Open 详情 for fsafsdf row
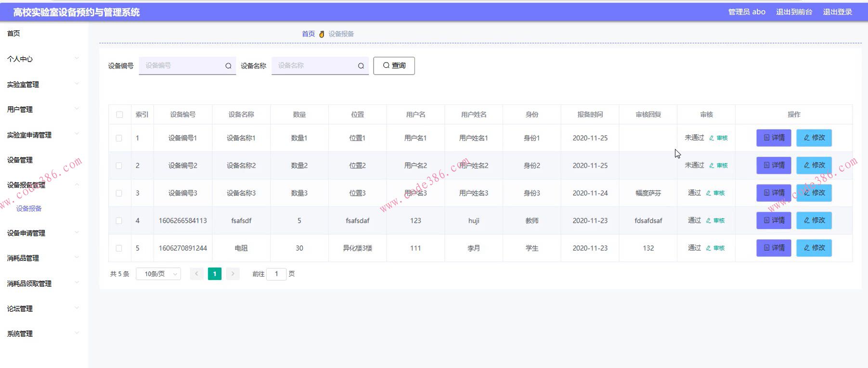Image resolution: width=868 pixels, height=368 pixels. pyautogui.click(x=774, y=220)
